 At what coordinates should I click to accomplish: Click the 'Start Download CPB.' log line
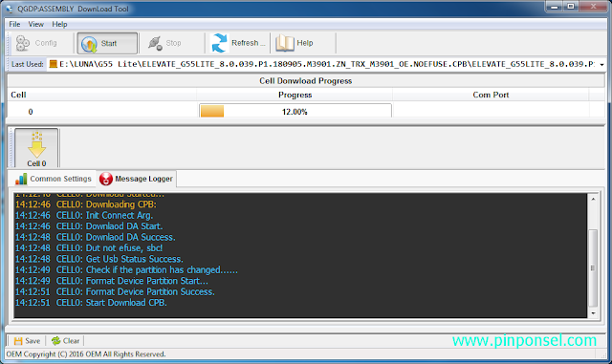(91, 303)
